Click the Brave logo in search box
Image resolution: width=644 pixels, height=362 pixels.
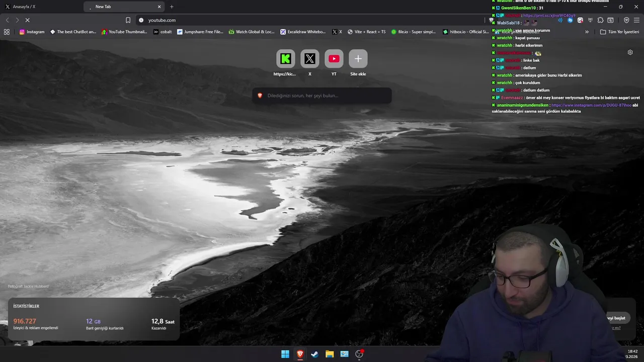point(260,96)
